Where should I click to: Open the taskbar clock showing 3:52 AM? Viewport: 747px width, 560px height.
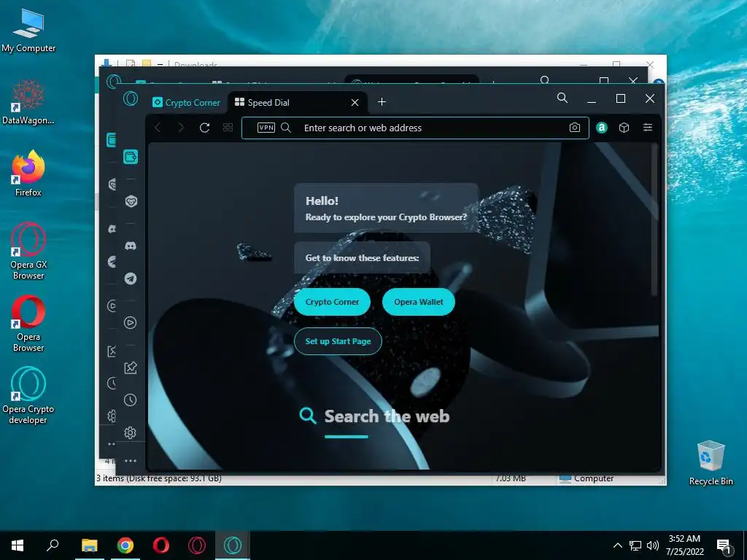[684, 545]
